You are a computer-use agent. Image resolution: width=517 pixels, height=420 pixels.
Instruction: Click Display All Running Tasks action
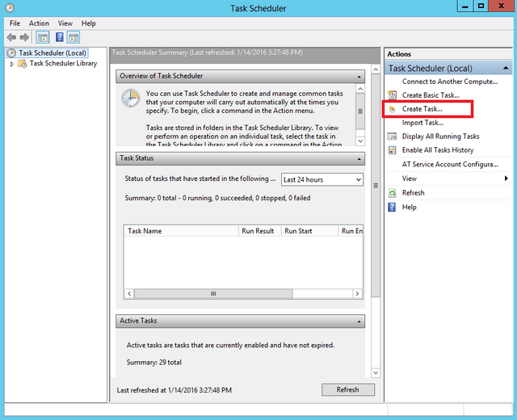pyautogui.click(x=440, y=136)
